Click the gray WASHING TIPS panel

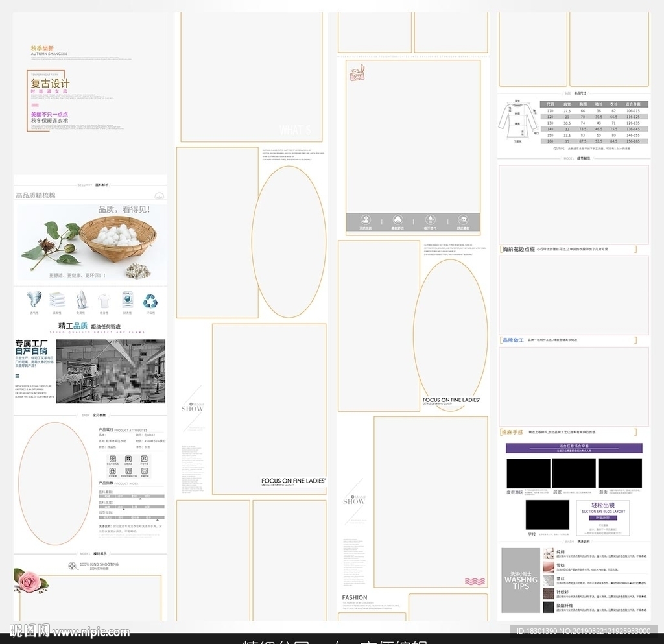coord(521,580)
